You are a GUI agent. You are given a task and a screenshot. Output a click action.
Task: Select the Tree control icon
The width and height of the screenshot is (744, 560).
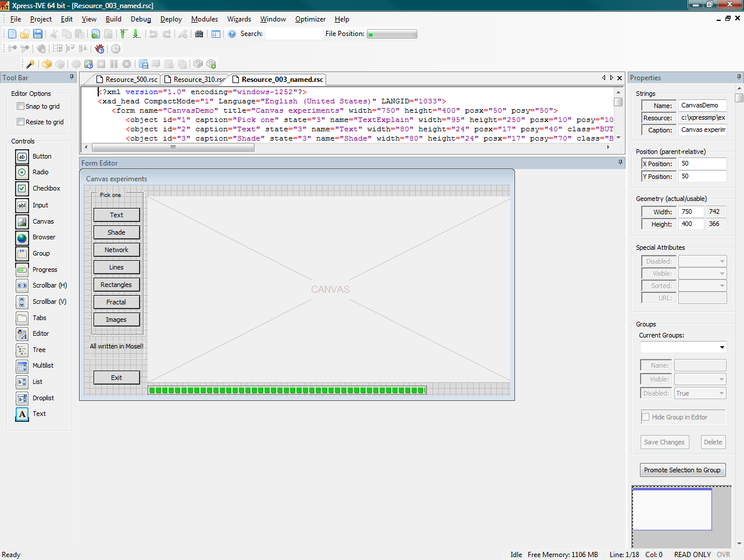tap(22, 350)
